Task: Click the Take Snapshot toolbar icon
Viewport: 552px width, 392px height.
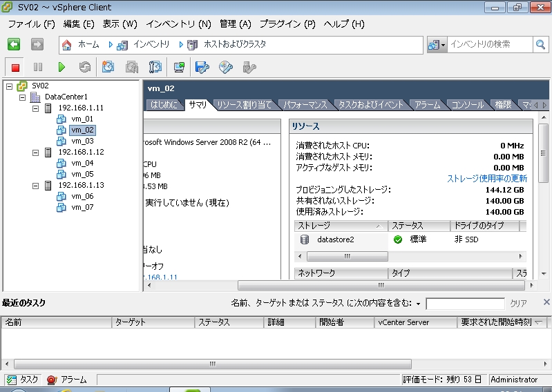Action: (108, 67)
